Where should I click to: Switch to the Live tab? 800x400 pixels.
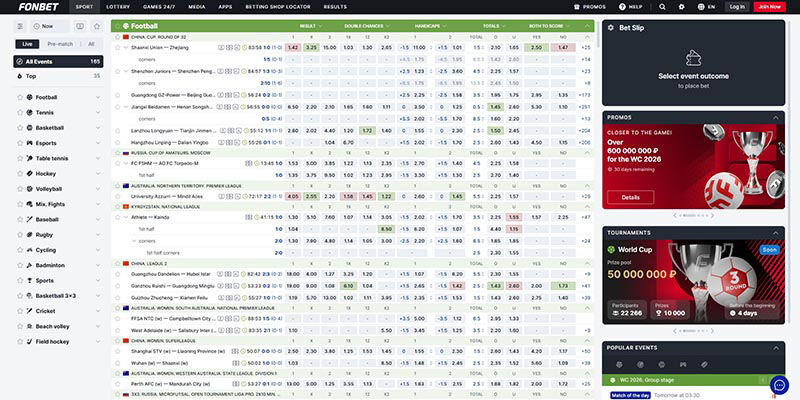tap(28, 44)
